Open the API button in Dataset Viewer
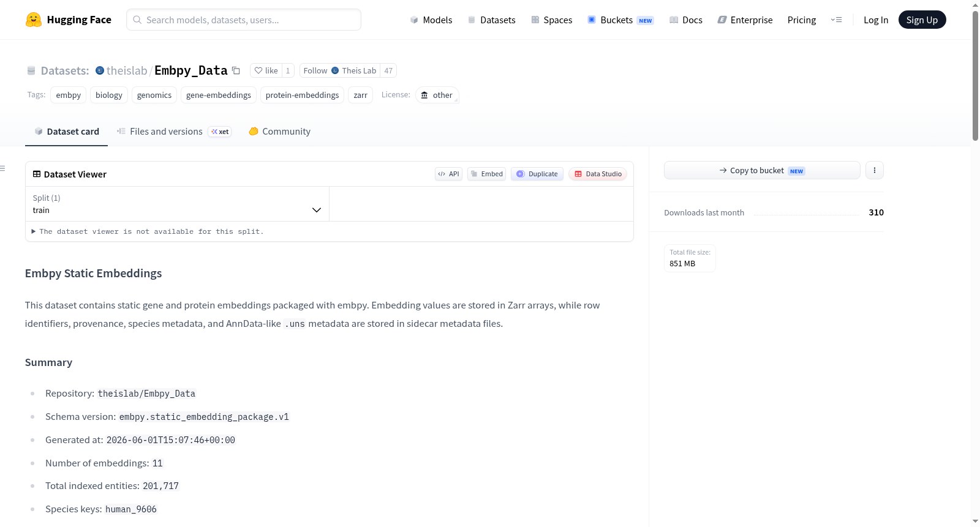 (448, 174)
